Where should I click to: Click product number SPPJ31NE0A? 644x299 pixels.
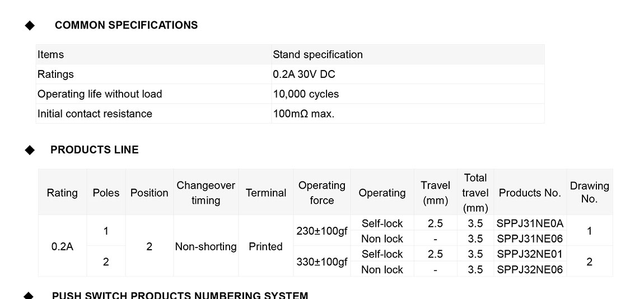tap(530, 223)
